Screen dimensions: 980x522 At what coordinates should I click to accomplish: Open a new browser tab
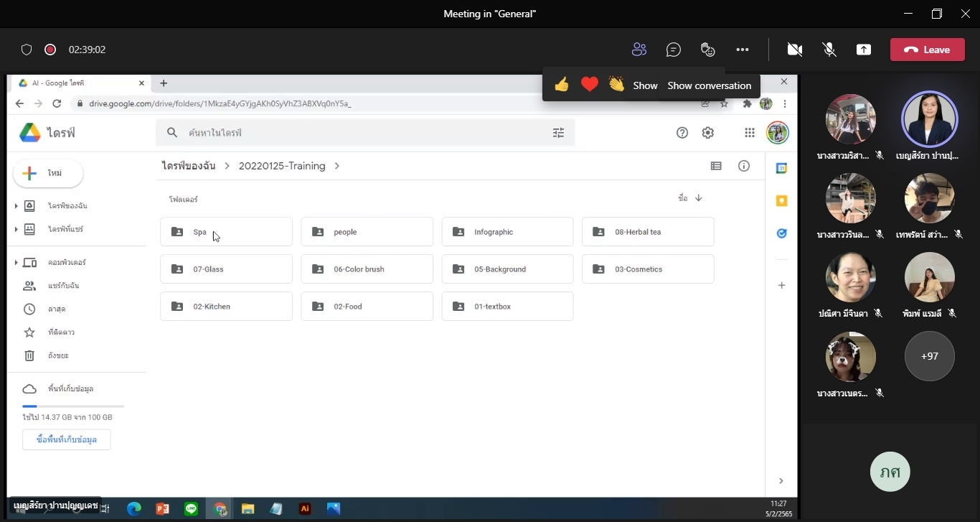pos(164,83)
